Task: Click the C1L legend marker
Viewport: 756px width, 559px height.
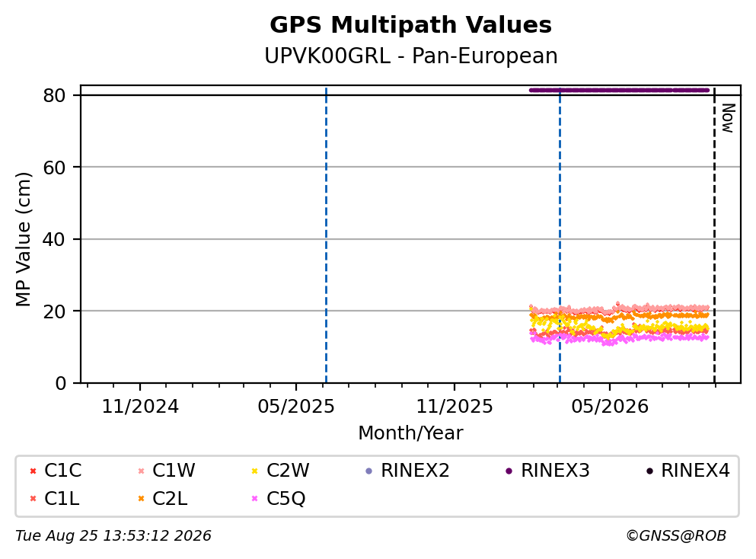Action: point(33,499)
